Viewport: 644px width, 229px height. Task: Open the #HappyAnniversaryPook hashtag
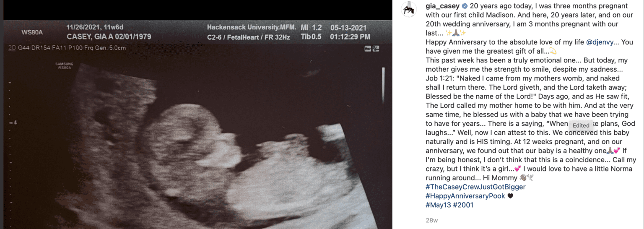[465, 196]
